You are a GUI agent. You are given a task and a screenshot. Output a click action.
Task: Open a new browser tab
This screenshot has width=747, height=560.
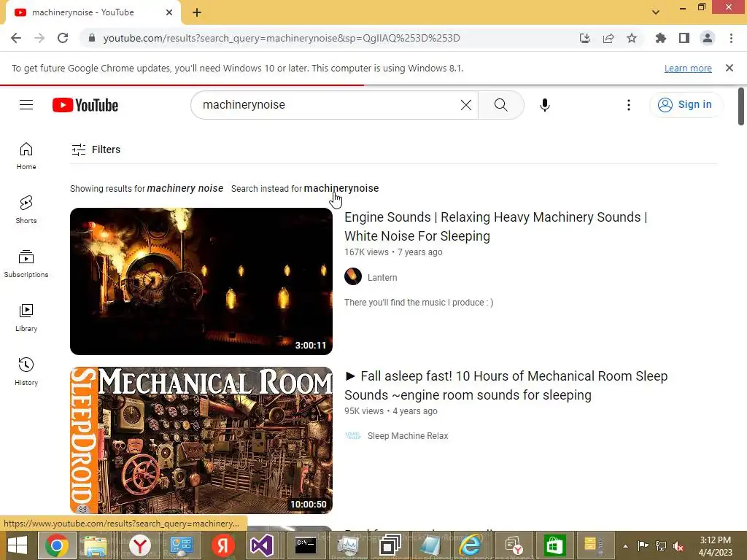(x=197, y=12)
